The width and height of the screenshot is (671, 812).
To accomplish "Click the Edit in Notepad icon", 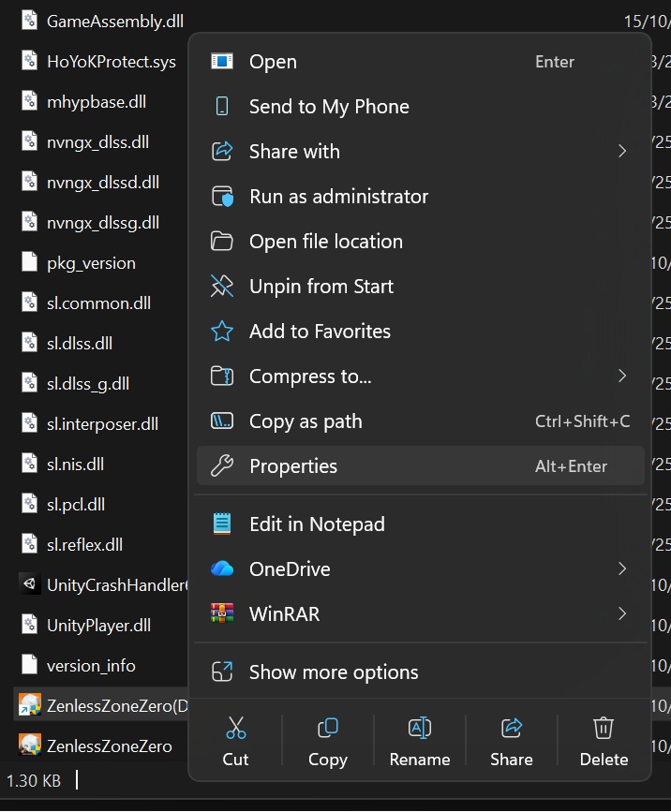I will (x=222, y=524).
